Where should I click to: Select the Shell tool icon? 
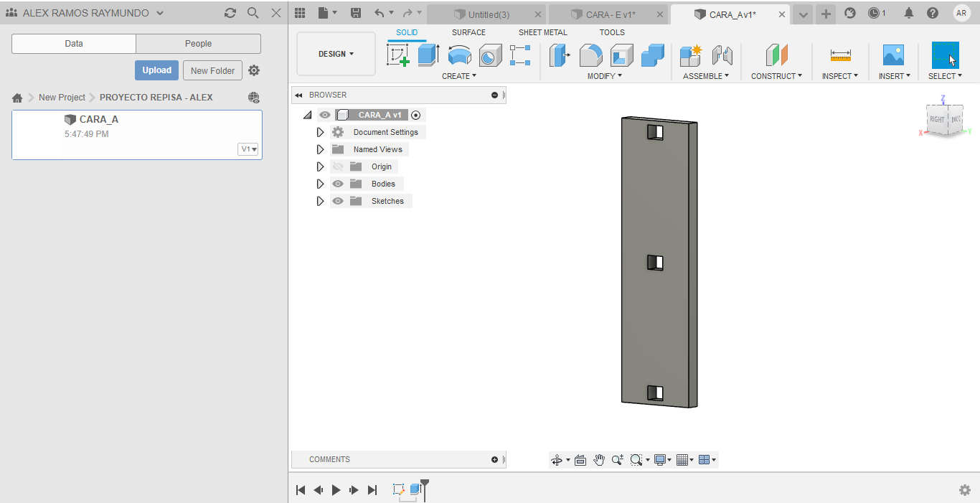(621, 55)
